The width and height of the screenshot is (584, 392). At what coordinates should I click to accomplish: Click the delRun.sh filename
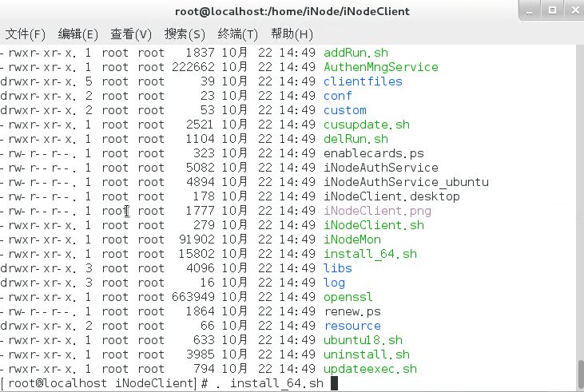click(x=356, y=139)
